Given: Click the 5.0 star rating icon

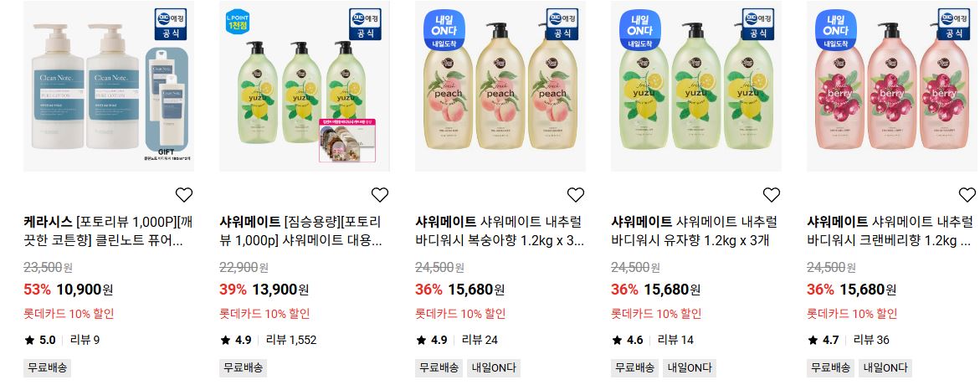Looking at the screenshot, I should pyautogui.click(x=29, y=340).
